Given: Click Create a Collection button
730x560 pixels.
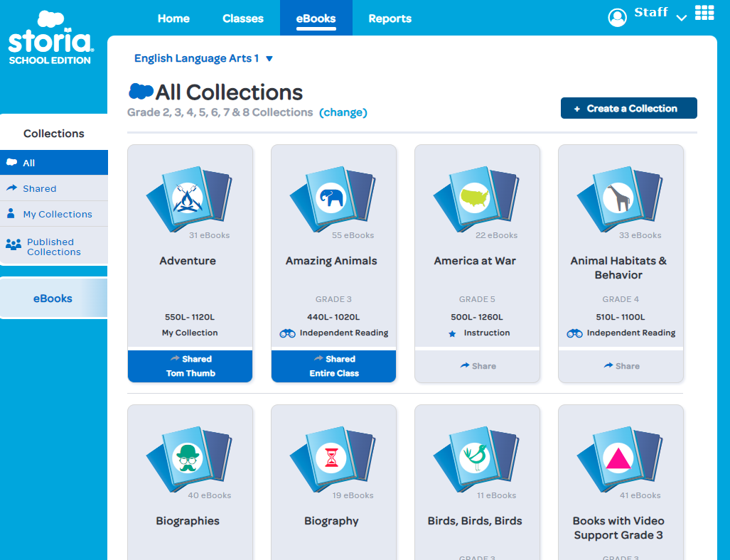Looking at the screenshot, I should point(628,108).
